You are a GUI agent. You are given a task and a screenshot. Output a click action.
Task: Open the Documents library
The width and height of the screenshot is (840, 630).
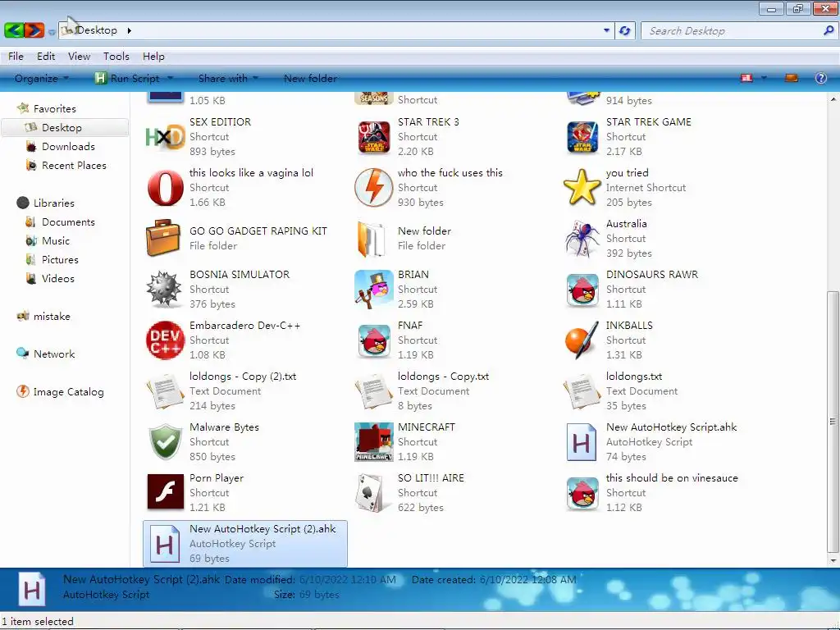[60, 221]
